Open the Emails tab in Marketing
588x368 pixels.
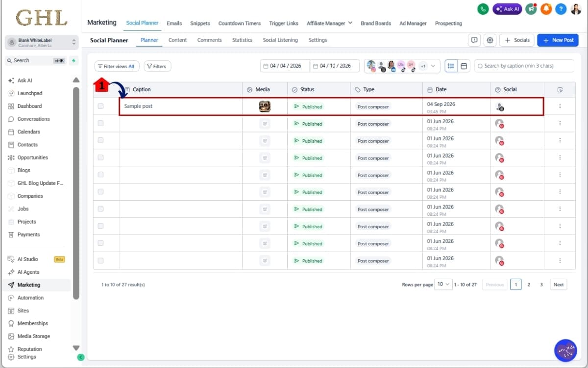174,23
